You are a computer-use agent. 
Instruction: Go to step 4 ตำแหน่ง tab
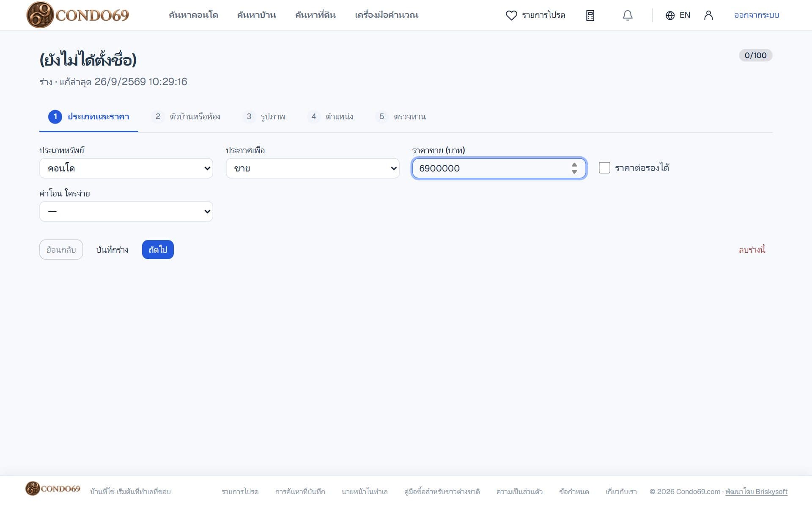point(330,117)
